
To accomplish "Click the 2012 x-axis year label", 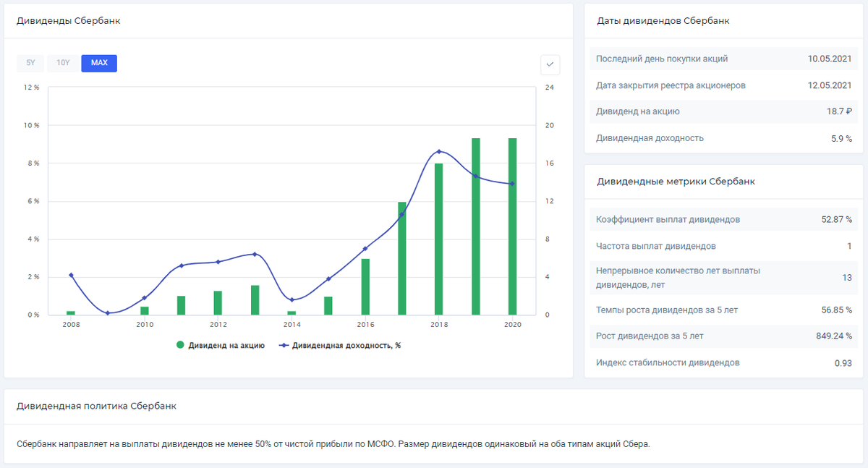I will click(x=218, y=325).
